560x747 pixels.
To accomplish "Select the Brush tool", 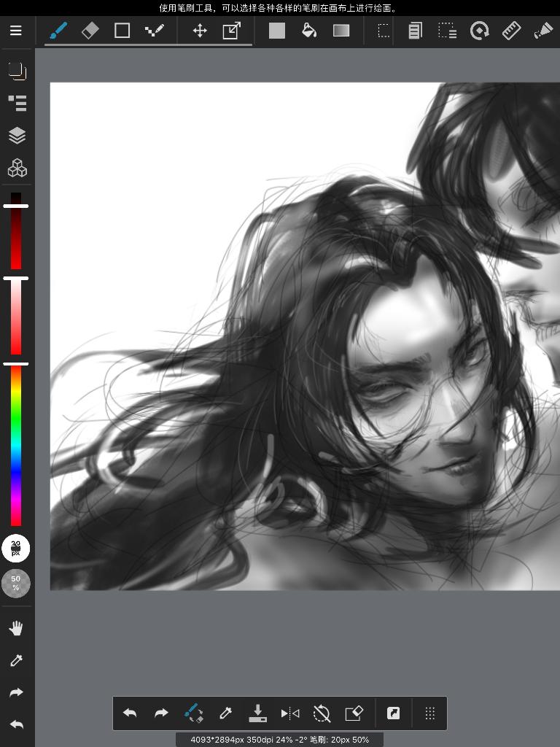I will coord(58,31).
